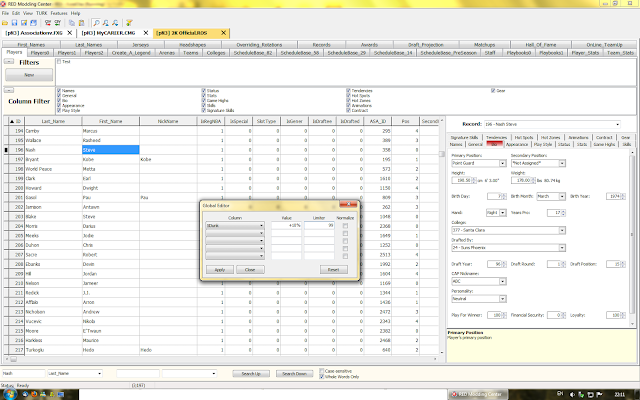Click the volume speaker tray icon

(572, 394)
